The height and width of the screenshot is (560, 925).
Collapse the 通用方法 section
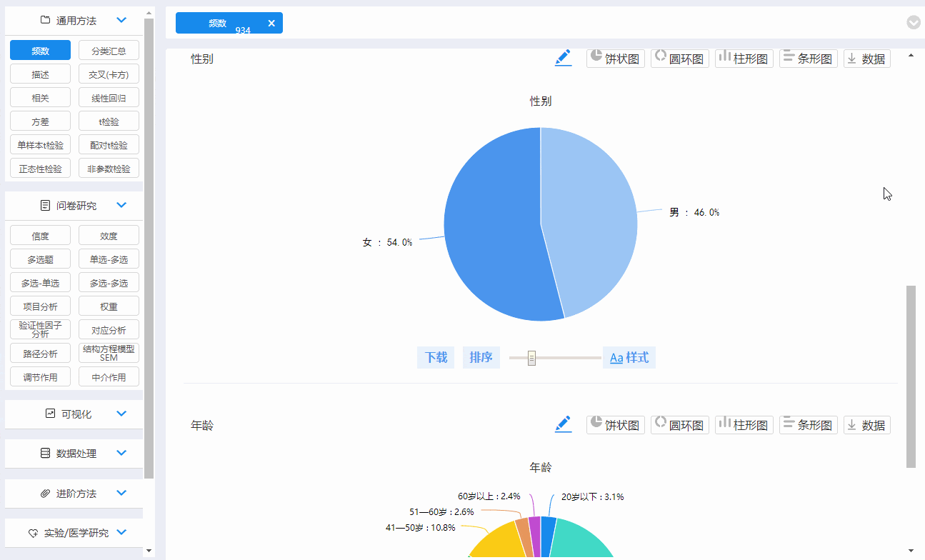point(121,21)
